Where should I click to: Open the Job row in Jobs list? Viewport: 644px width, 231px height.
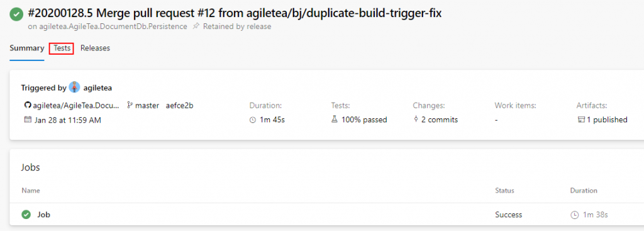(x=326, y=215)
